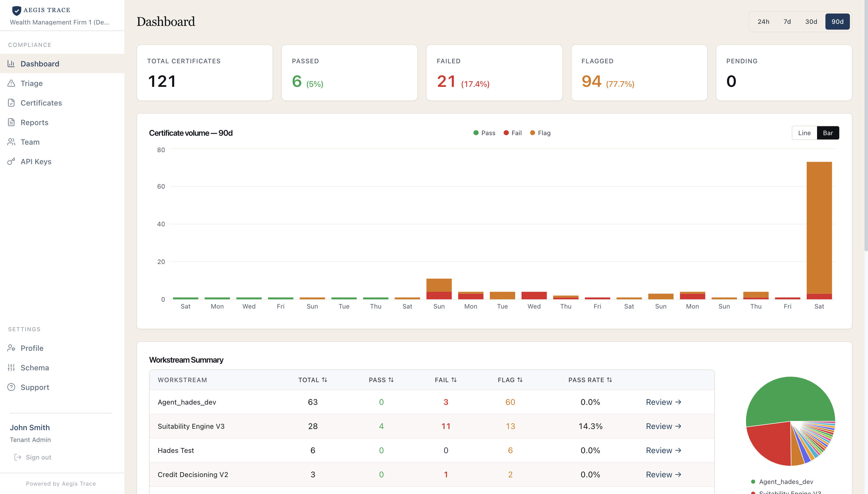Click the Total Certificates 121 card
The width and height of the screenshot is (868, 494).
point(205,73)
